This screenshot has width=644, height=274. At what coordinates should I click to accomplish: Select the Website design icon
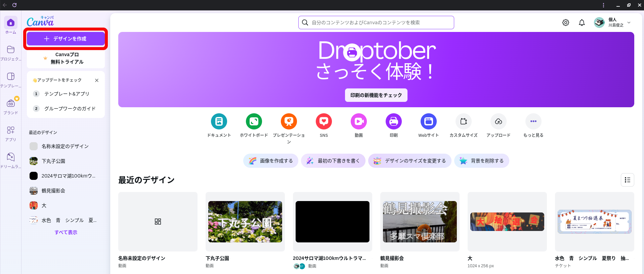pos(428,121)
